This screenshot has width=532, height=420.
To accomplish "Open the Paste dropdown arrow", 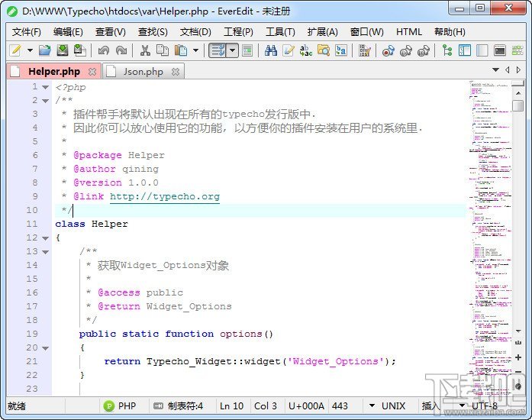I will [x=195, y=50].
